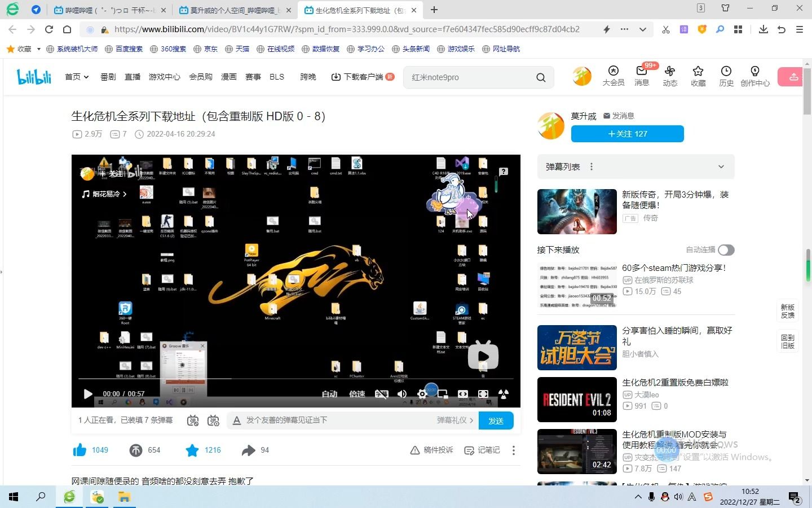The image size is (812, 508).
Task: Toggle subtitles with the 字幕 icon
Action: click(382, 394)
